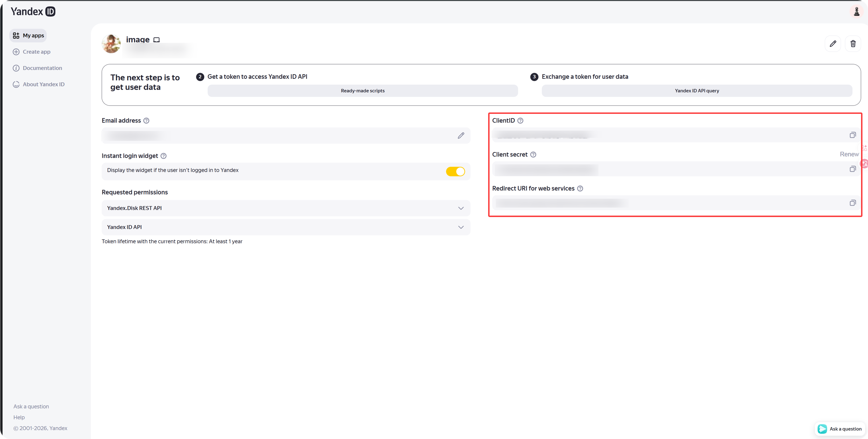Viewport: 868px width, 439px height.
Task: Click the app avatar thumbnail
Action: [x=111, y=44]
